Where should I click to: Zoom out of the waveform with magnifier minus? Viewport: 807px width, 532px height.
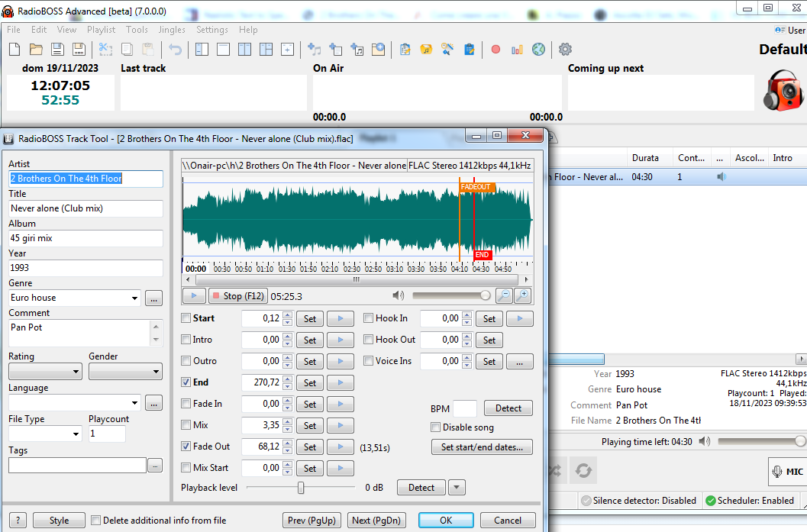pos(504,296)
